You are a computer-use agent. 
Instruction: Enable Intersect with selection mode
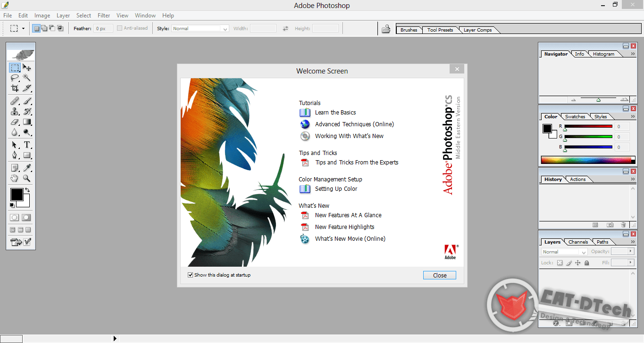pos(60,28)
